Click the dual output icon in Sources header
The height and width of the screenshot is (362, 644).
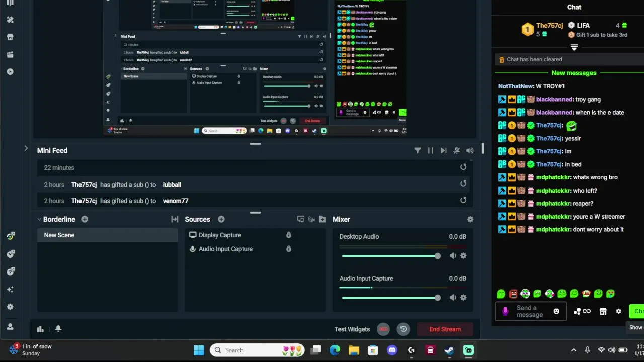point(301,219)
